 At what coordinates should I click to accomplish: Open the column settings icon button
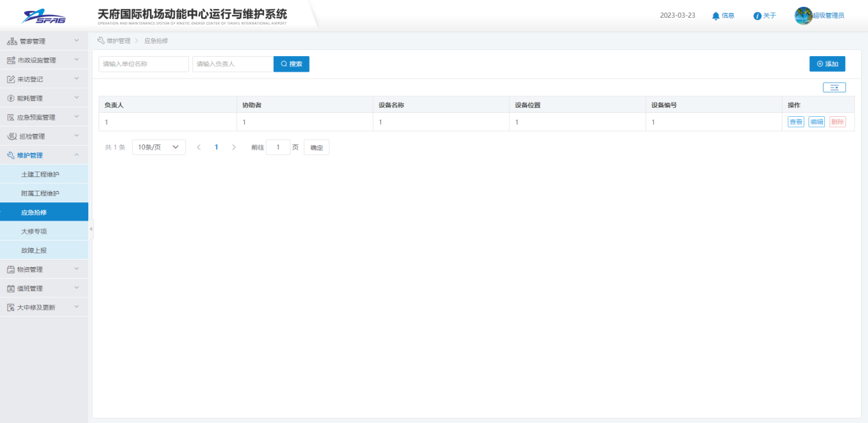[834, 87]
